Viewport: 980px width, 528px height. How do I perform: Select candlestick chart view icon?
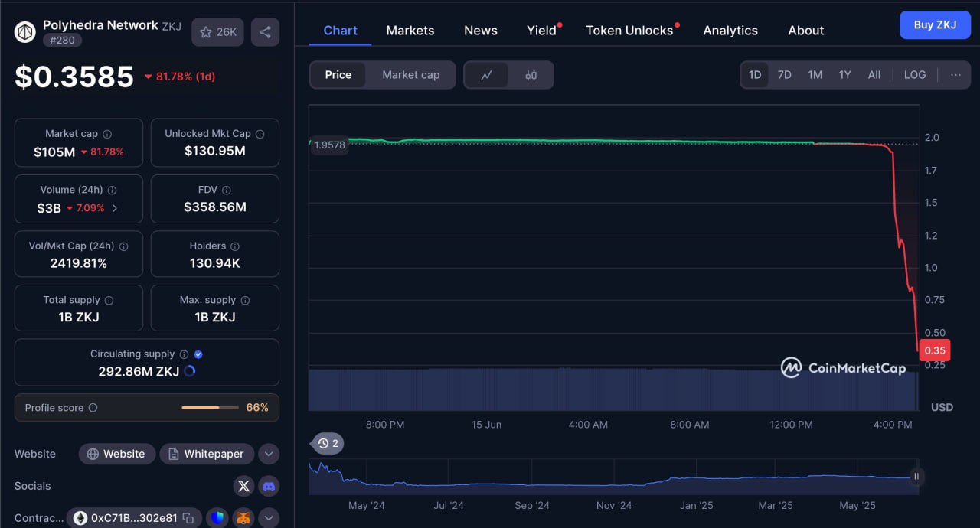531,75
